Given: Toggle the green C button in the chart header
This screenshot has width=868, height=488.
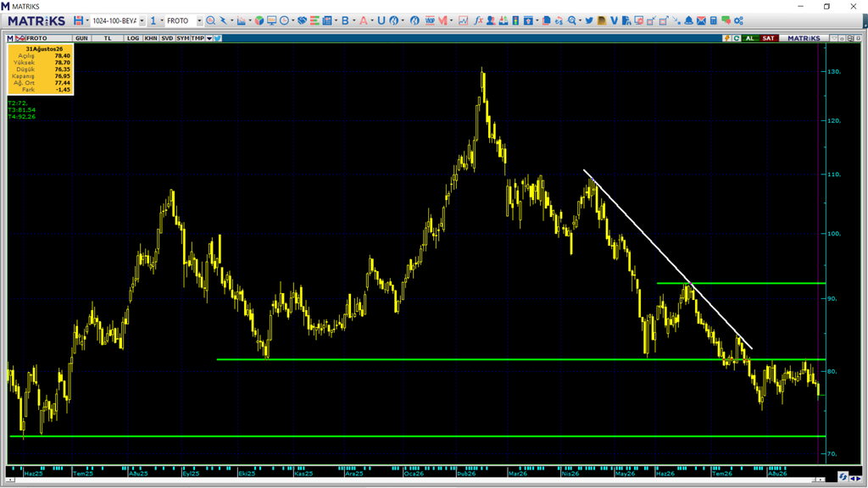Looking at the screenshot, I should [737, 38].
